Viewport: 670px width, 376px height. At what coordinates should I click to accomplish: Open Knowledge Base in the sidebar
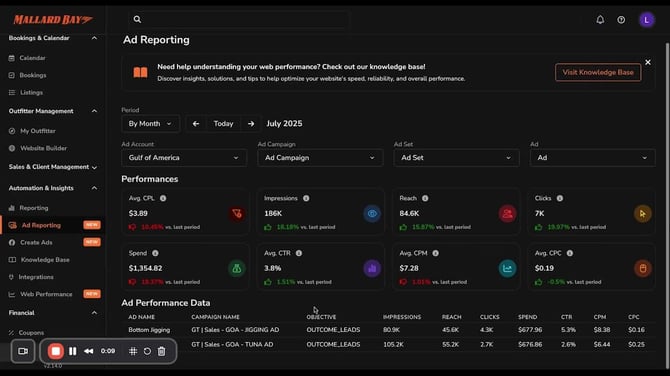pyautogui.click(x=45, y=260)
